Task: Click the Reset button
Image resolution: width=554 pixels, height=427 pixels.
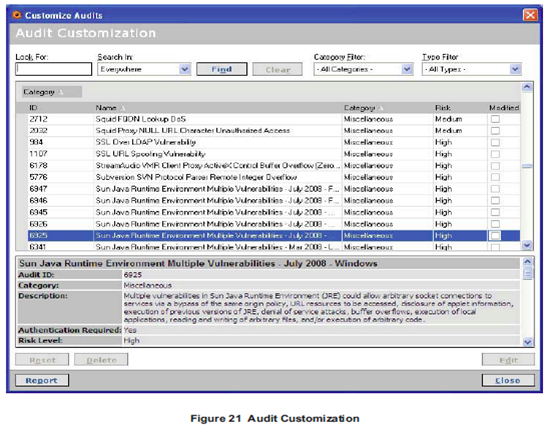Action: (x=42, y=360)
